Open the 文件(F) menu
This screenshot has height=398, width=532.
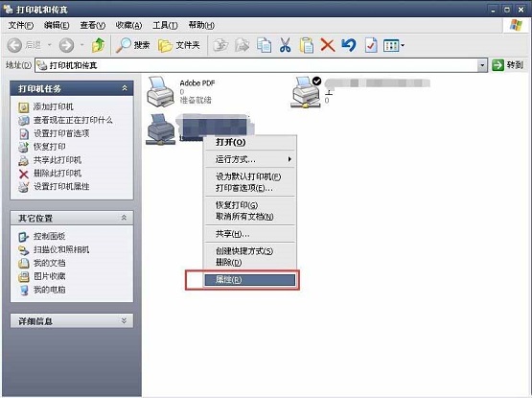pyautogui.click(x=21, y=25)
